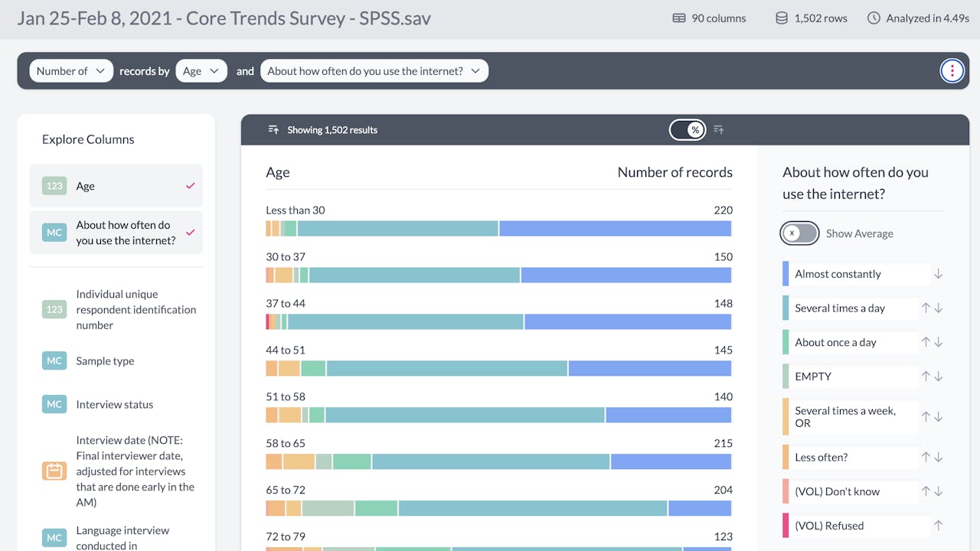
Task: Click the pink '(VOL) Refused' color swatch
Action: (x=786, y=526)
